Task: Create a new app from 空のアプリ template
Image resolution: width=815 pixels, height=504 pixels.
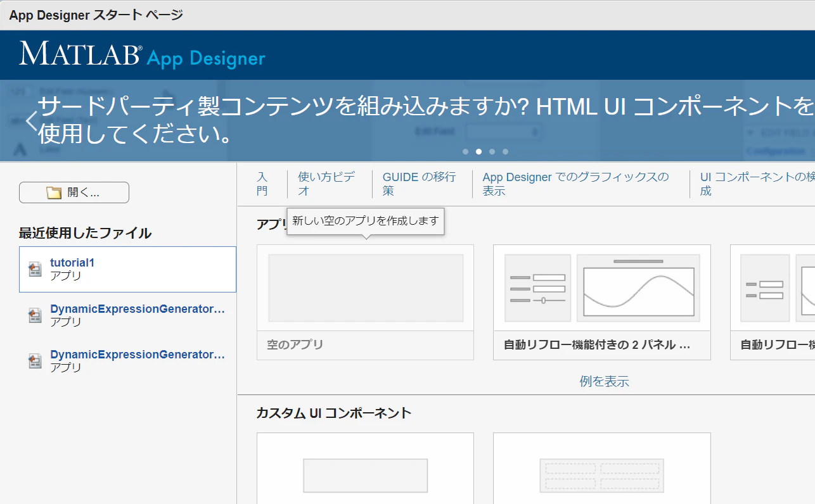Action: 365,302
